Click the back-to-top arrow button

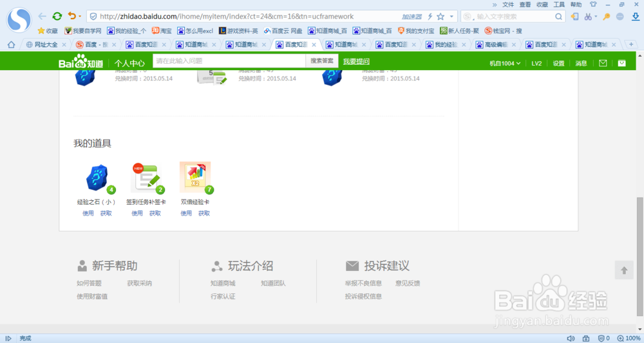coord(624,270)
